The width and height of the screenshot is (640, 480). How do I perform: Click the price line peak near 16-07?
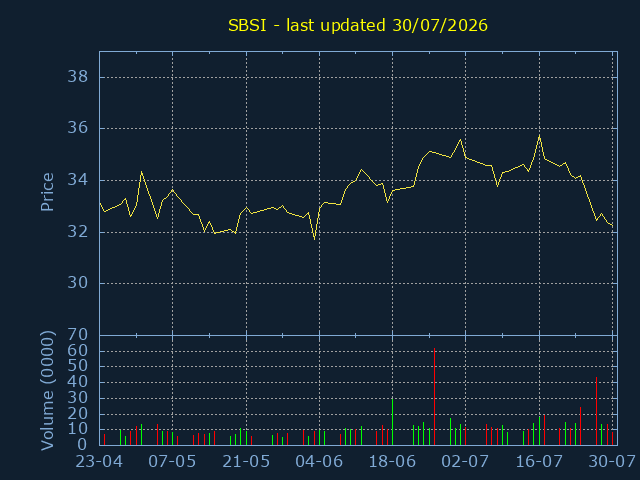coord(539,136)
